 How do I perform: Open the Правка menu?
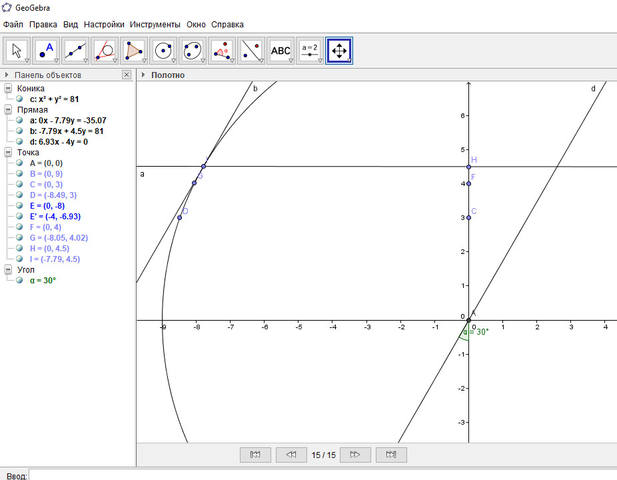(x=43, y=24)
